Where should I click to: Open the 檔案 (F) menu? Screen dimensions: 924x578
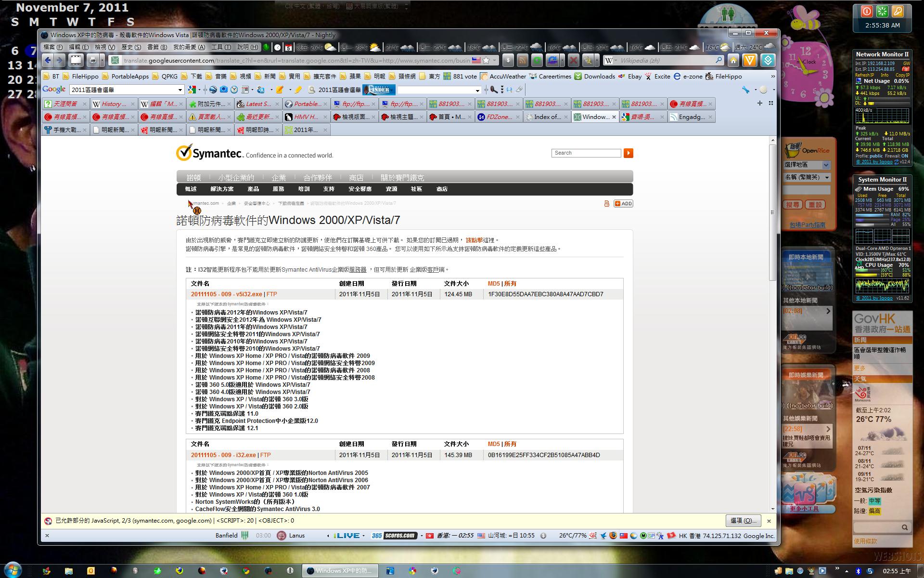pos(53,47)
